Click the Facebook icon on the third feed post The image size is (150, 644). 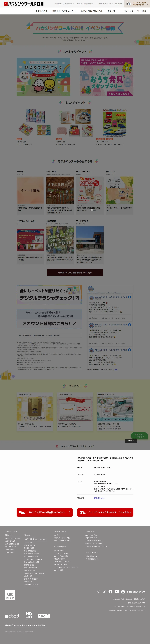click(130, 350)
